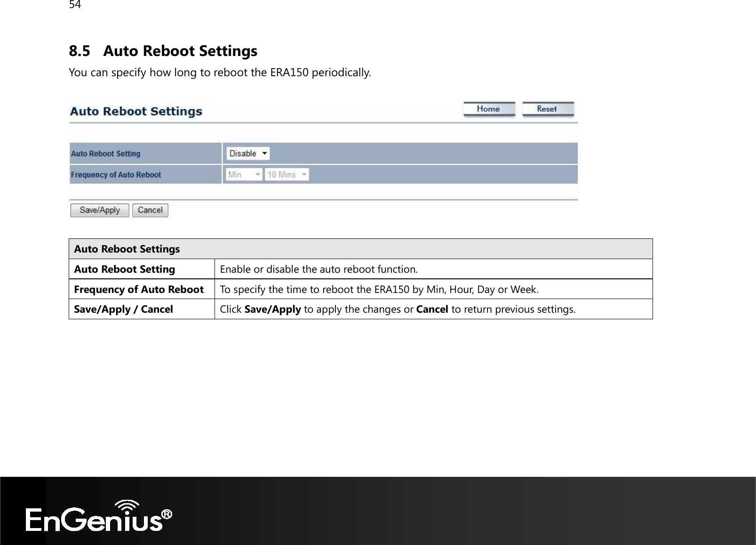Image resolution: width=756 pixels, height=545 pixels.
Task: Click the 'Auto Reboot Setting' form label
Action: pos(106,154)
